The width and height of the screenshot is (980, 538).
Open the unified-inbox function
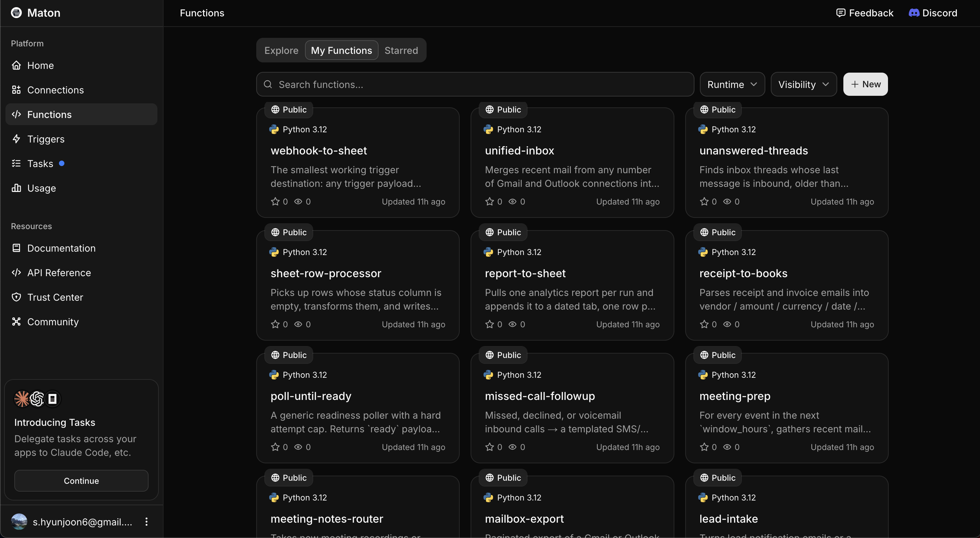[x=572, y=163]
